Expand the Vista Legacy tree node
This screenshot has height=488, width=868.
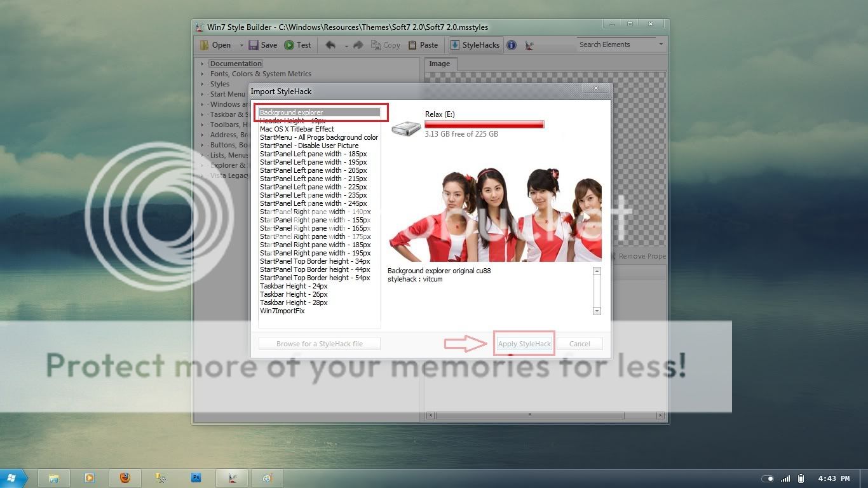click(202, 175)
